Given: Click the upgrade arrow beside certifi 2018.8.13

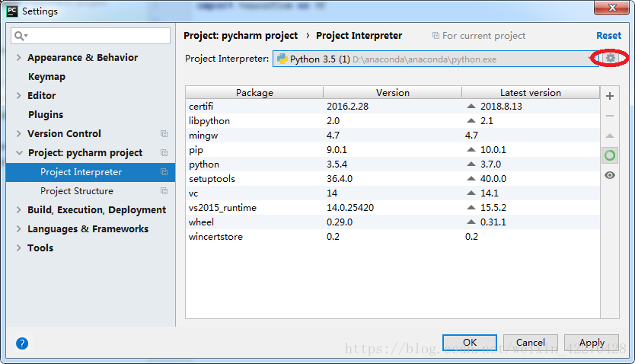Looking at the screenshot, I should [471, 106].
